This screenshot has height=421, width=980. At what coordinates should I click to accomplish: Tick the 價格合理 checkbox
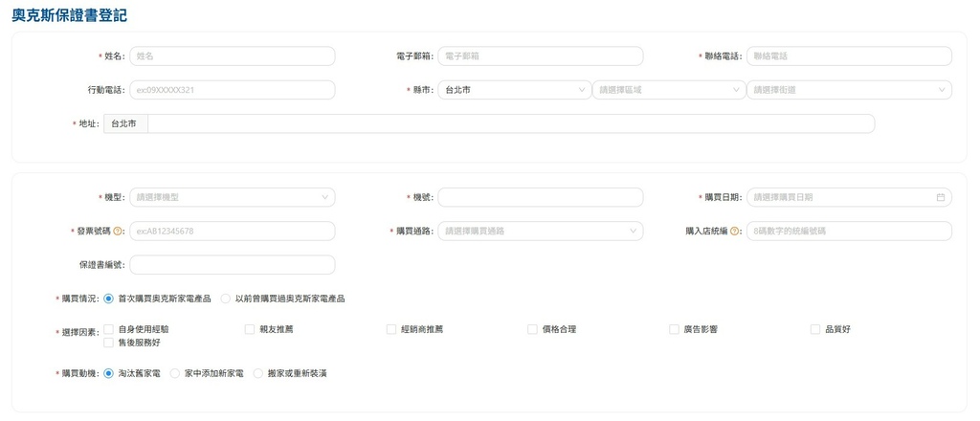click(532, 329)
